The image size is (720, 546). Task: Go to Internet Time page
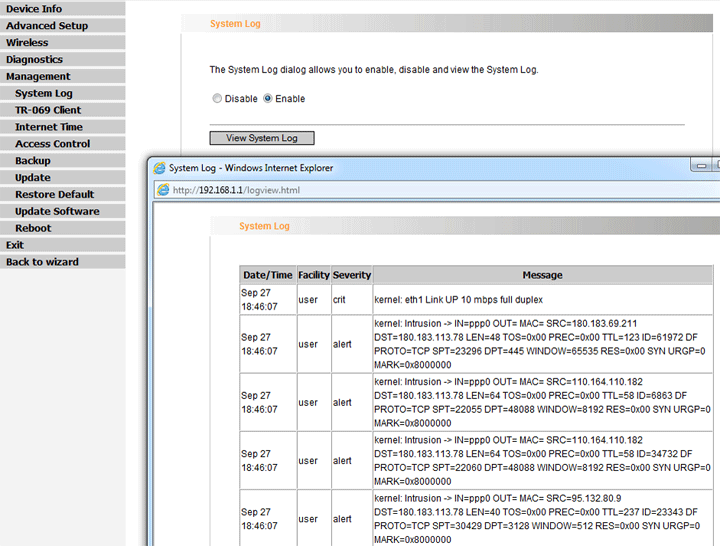click(62, 127)
